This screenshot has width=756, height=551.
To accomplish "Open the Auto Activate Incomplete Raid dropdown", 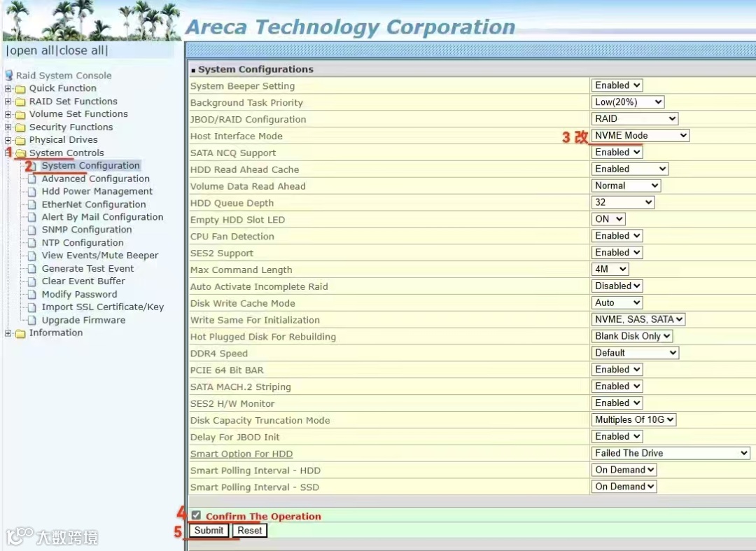I will tap(617, 286).
